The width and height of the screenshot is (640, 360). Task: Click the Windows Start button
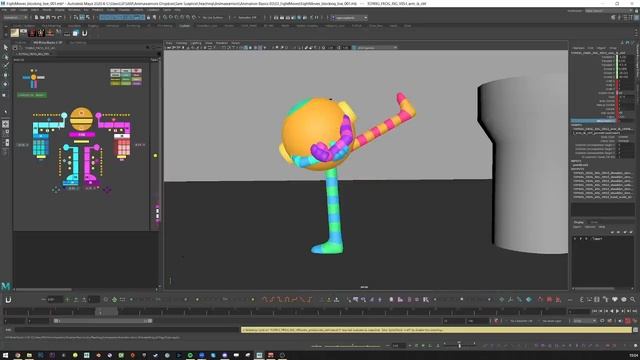(5, 356)
